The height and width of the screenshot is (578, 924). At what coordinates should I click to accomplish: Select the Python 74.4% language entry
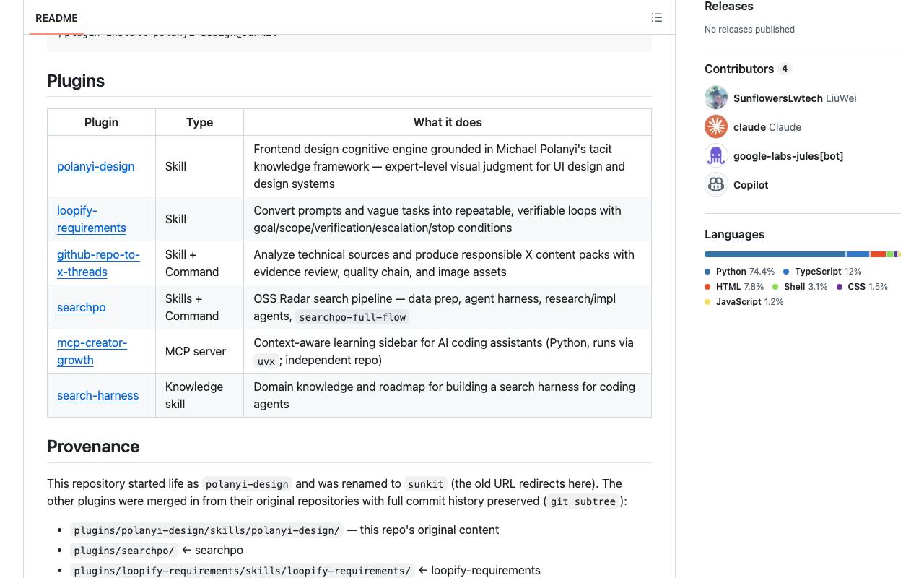point(739,272)
